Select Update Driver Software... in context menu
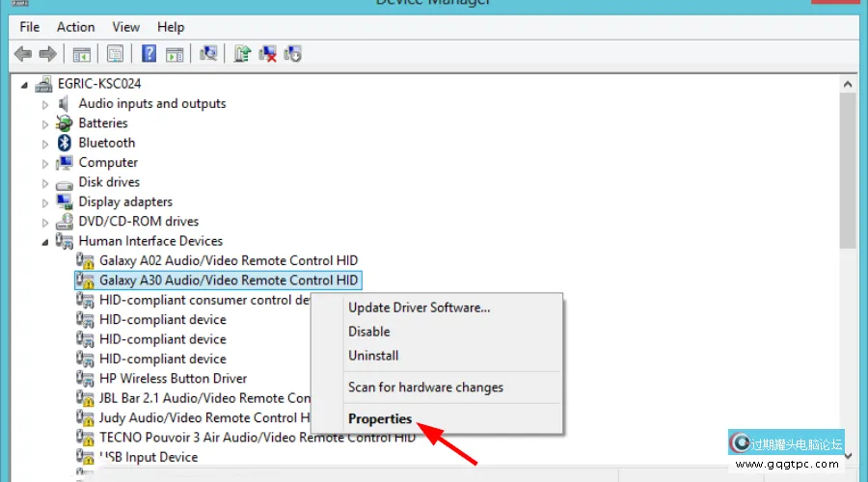 tap(419, 308)
